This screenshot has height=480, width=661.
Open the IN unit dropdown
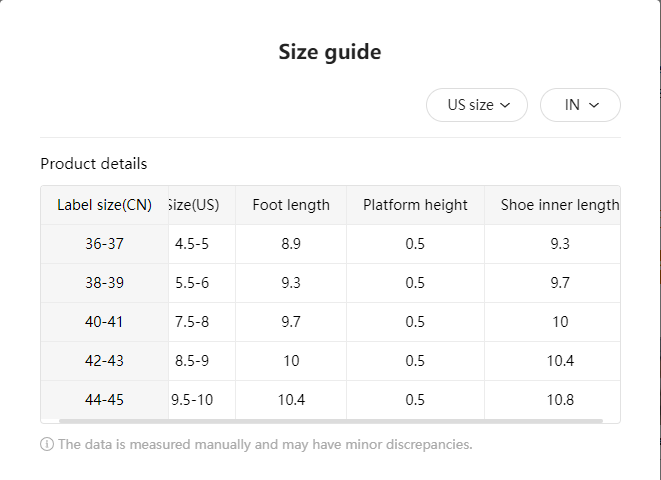(x=580, y=105)
